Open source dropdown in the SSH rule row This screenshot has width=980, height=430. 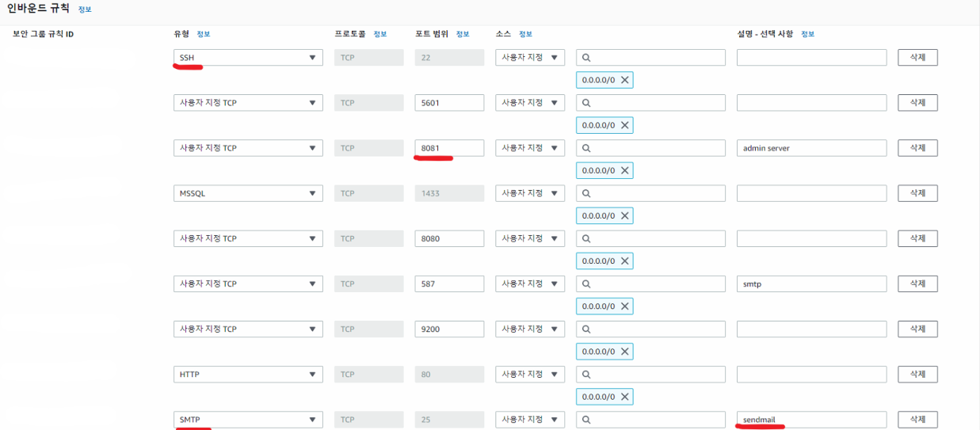pyautogui.click(x=530, y=58)
